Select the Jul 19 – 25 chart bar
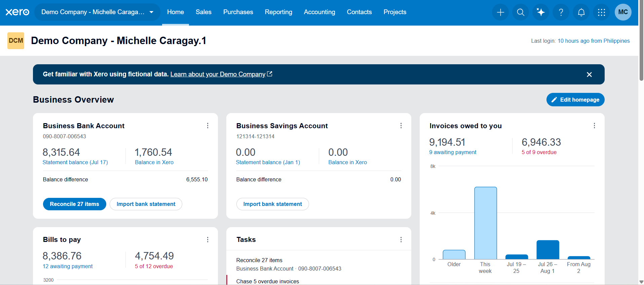Image resolution: width=644 pixels, height=285 pixels. coord(517,257)
